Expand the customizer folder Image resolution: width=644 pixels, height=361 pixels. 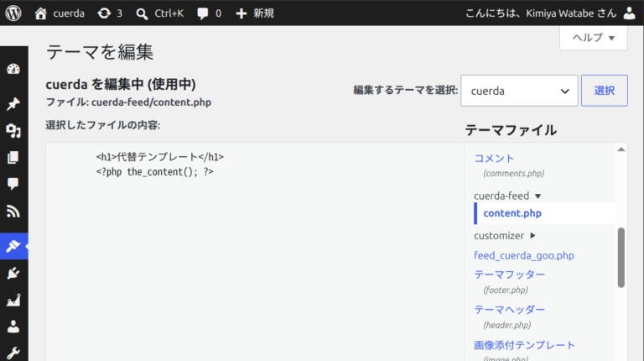(x=505, y=236)
